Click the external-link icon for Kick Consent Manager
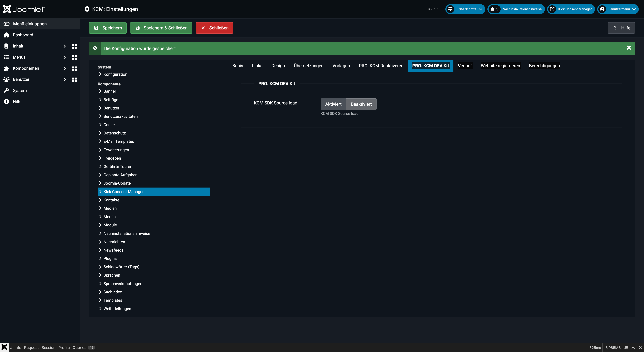Image resolution: width=644 pixels, height=352 pixels. (552, 9)
